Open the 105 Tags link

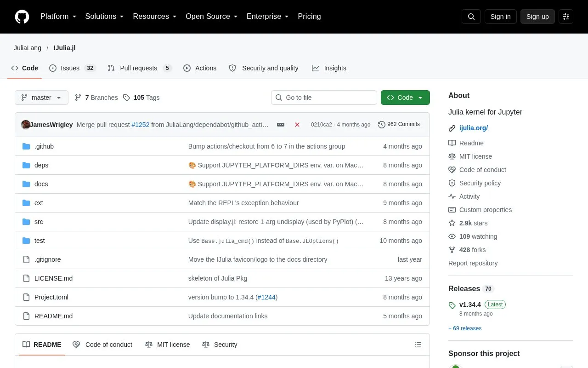[x=141, y=98]
